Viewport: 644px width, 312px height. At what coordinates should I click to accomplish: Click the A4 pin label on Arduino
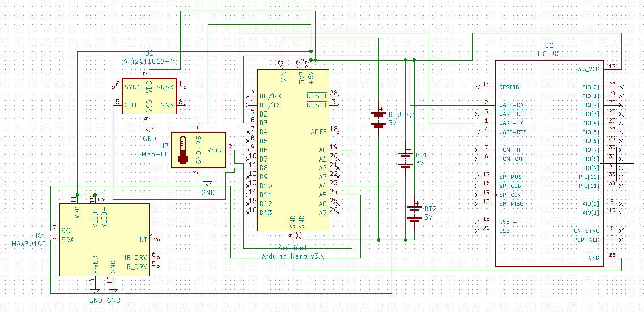point(323,186)
